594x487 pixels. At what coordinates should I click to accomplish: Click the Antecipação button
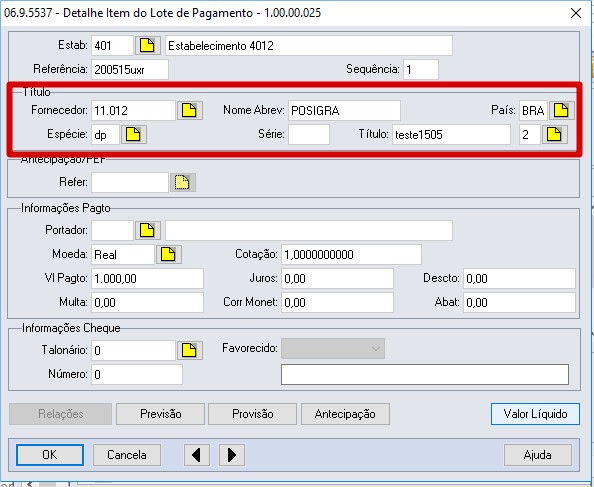pos(345,414)
